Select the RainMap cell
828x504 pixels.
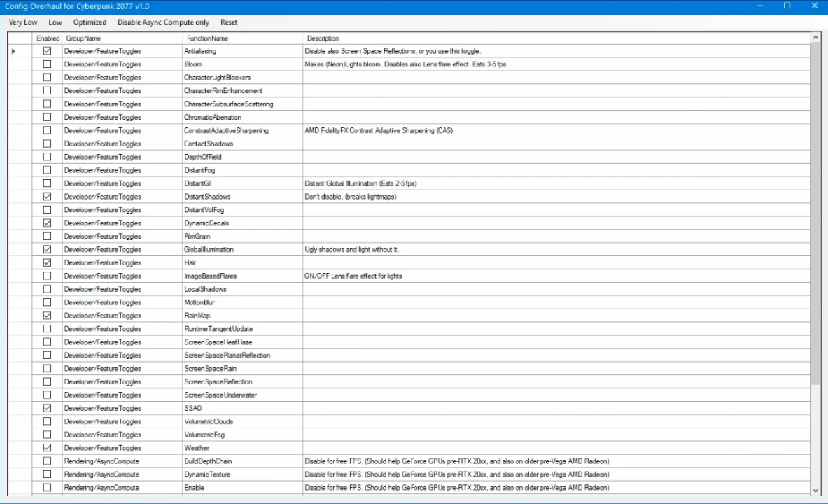[x=242, y=316]
